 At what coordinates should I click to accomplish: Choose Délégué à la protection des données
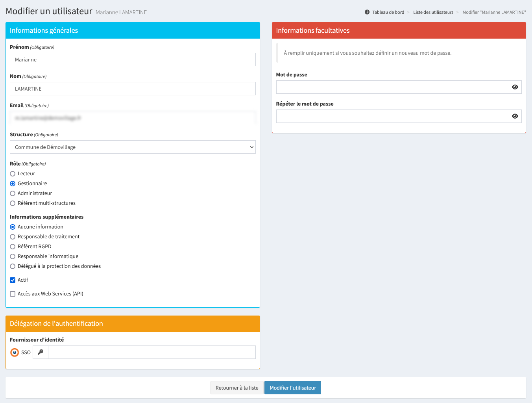[x=13, y=266]
